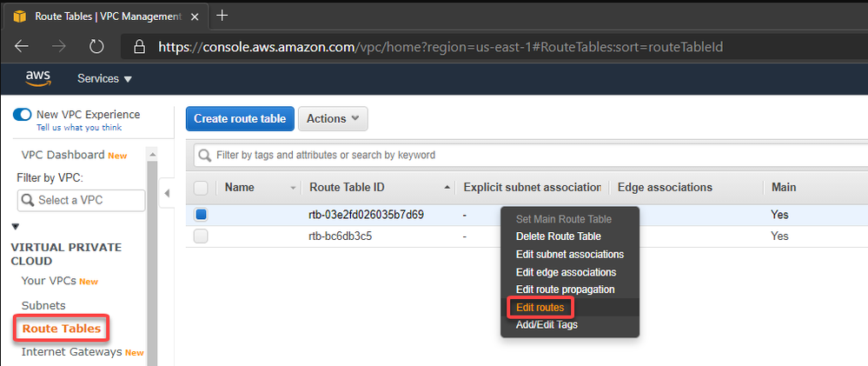This screenshot has width=868, height=366.
Task: Open the Actions dropdown
Action: pyautogui.click(x=333, y=119)
